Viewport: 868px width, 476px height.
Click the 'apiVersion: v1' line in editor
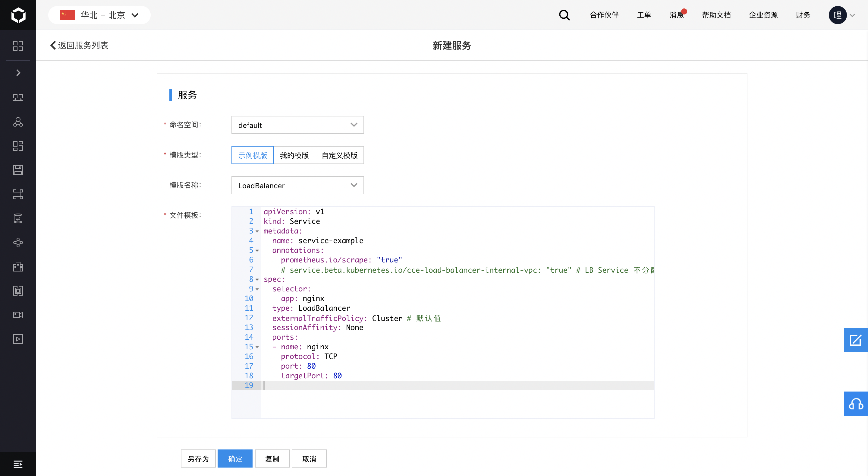294,212
